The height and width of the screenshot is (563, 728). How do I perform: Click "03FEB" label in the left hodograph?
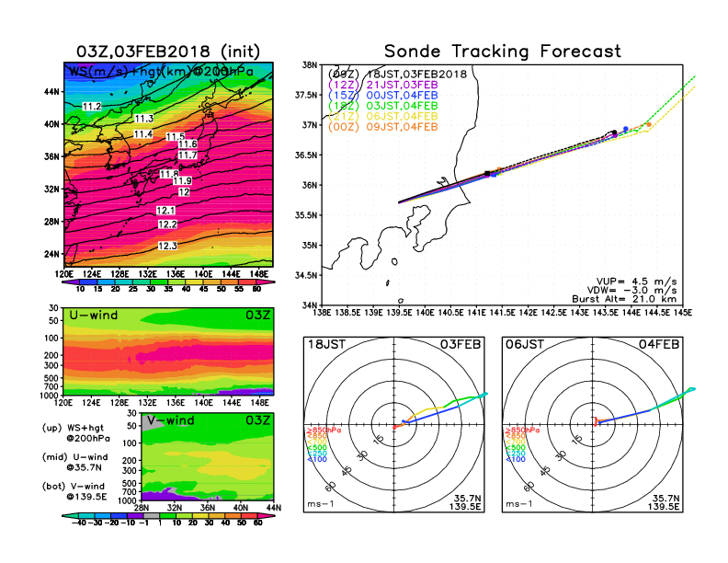coord(461,344)
